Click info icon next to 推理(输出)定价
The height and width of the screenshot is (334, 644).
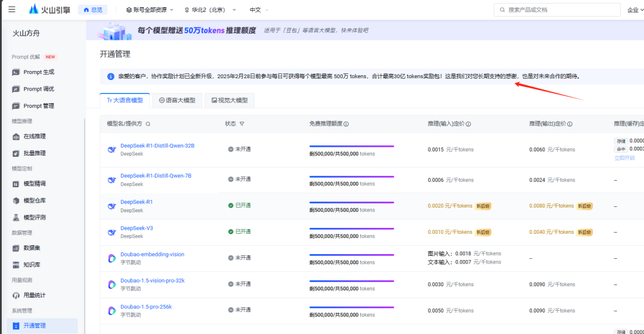[x=569, y=124]
